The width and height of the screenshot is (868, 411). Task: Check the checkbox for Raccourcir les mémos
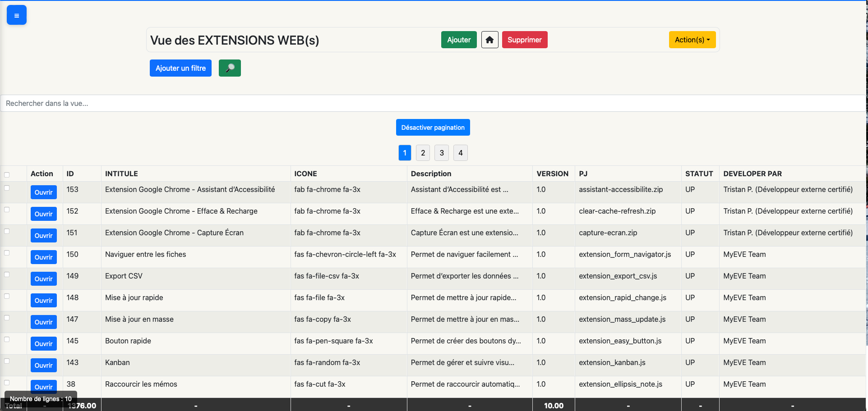(7, 382)
